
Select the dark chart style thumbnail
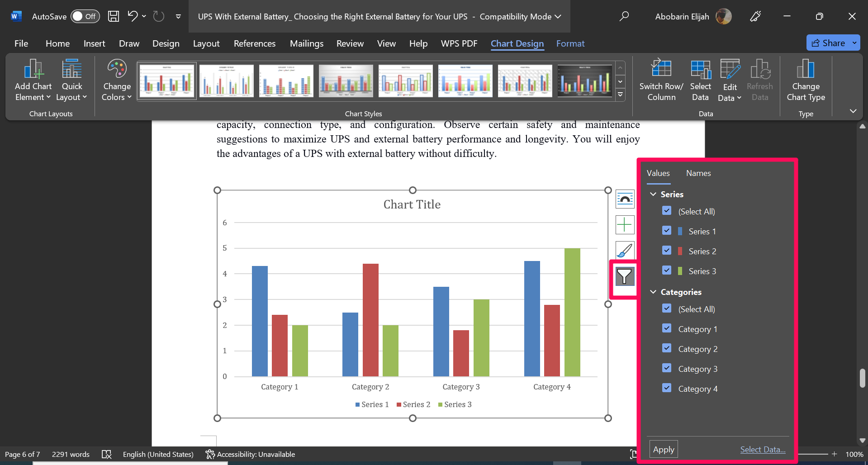584,81
